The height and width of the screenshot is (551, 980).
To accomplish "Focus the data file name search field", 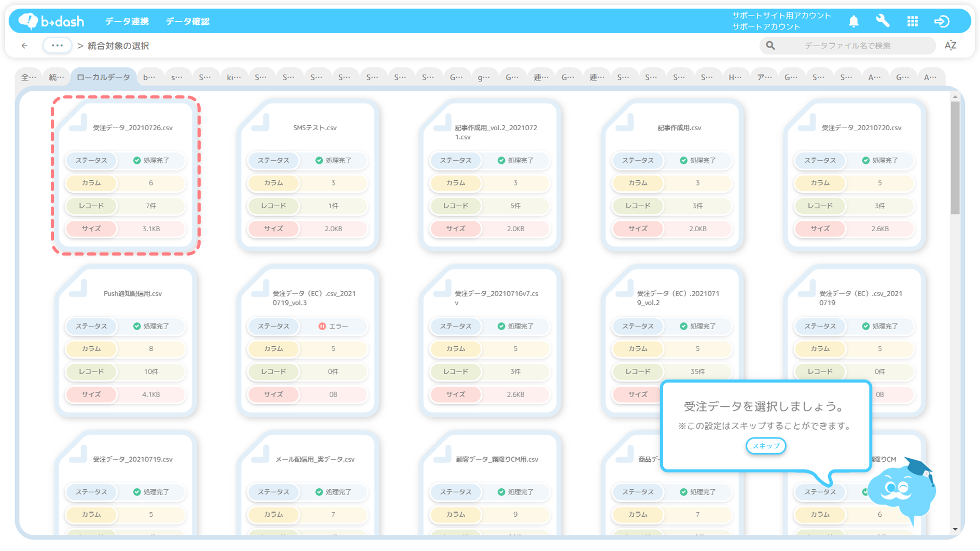I will click(847, 46).
